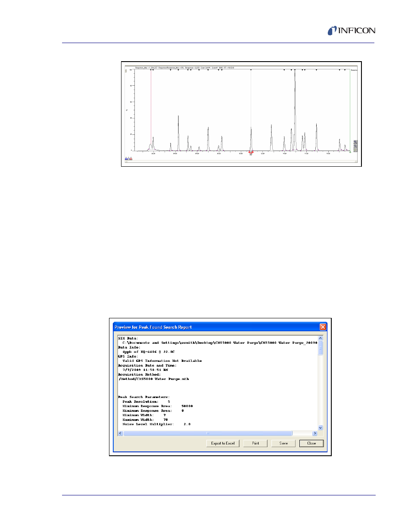
Task: Click the file path line starting 'C:\Documents'
Action: coord(220,343)
